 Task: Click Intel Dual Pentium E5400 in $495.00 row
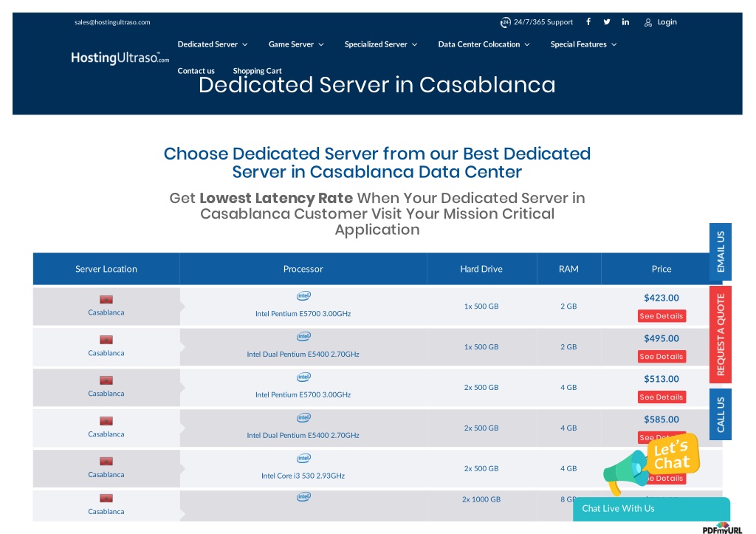coord(303,354)
